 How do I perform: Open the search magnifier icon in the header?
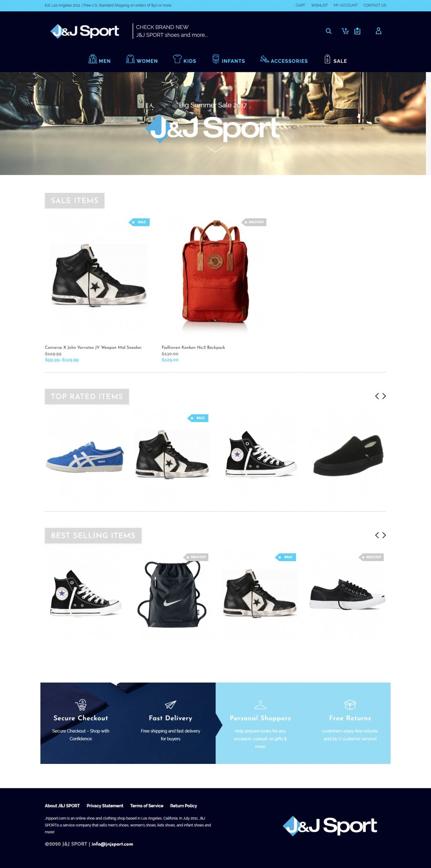tap(328, 31)
